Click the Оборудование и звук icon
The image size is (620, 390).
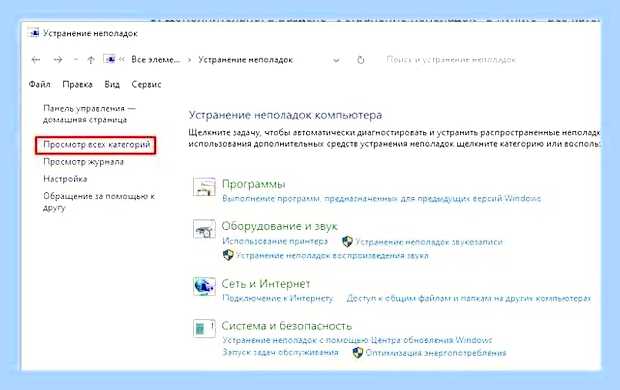pos(204,229)
